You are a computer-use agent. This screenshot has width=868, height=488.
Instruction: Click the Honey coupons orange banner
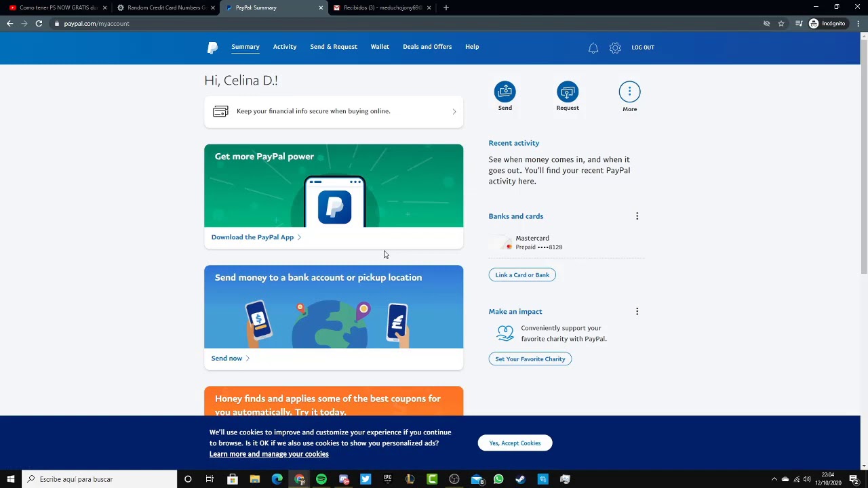point(334,401)
